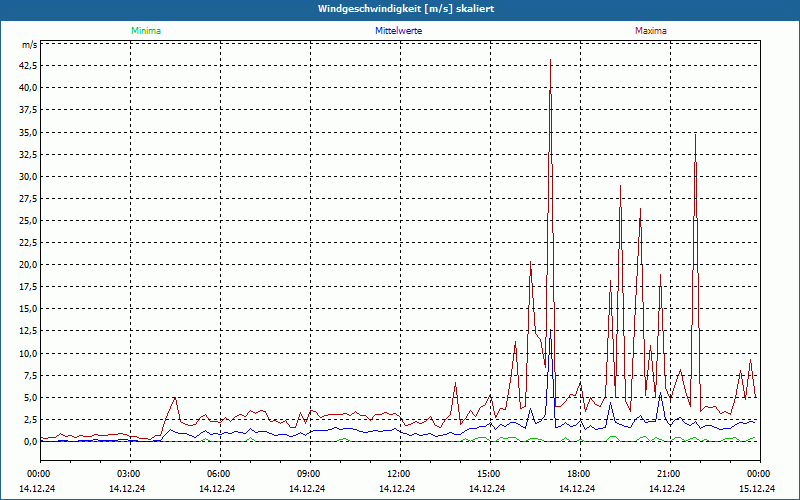Viewport: 800px width, 500px height.
Task: Click the "17,5" y-axis value
Action: [28, 287]
